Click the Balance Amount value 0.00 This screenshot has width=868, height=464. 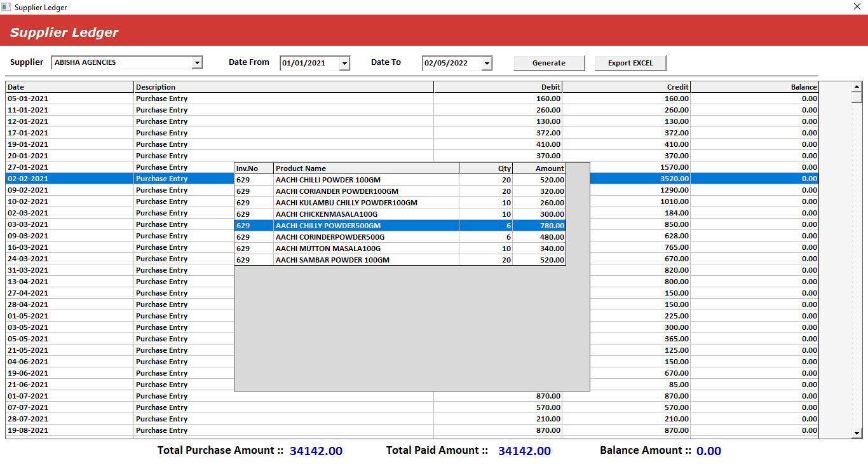point(709,451)
